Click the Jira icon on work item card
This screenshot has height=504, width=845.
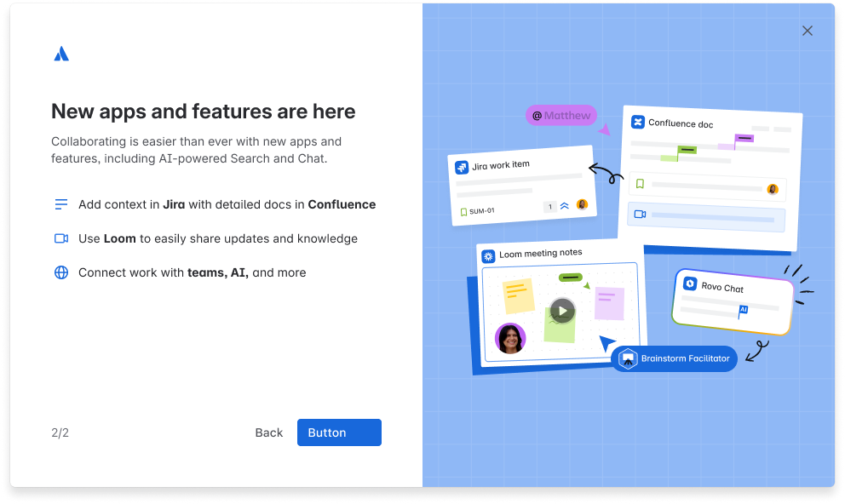point(462,168)
